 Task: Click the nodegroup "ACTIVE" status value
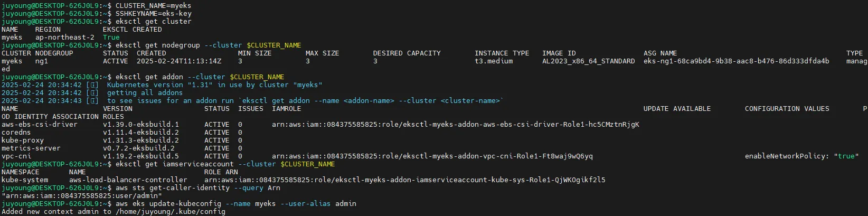[116, 61]
